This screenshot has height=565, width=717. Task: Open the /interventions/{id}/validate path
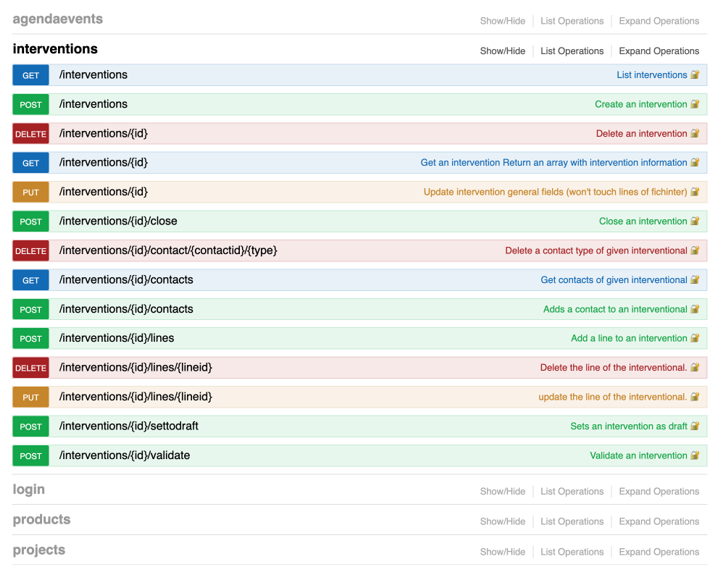pyautogui.click(x=124, y=455)
